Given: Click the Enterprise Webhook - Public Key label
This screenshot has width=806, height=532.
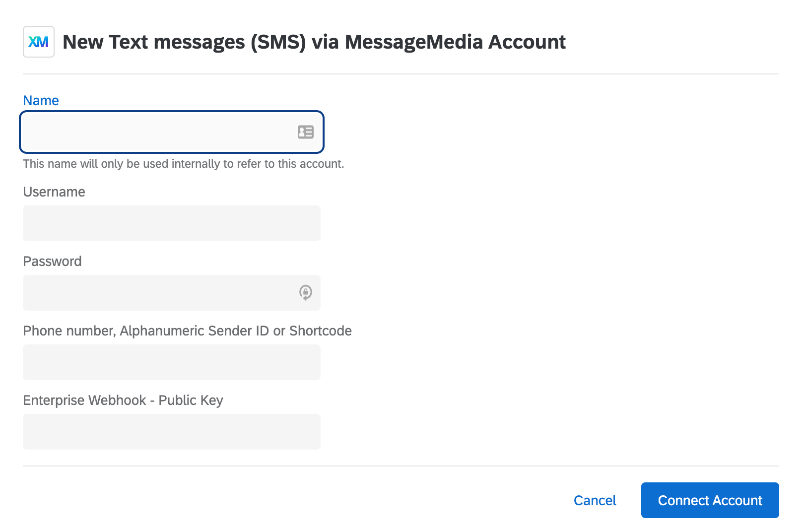Looking at the screenshot, I should tap(123, 400).
